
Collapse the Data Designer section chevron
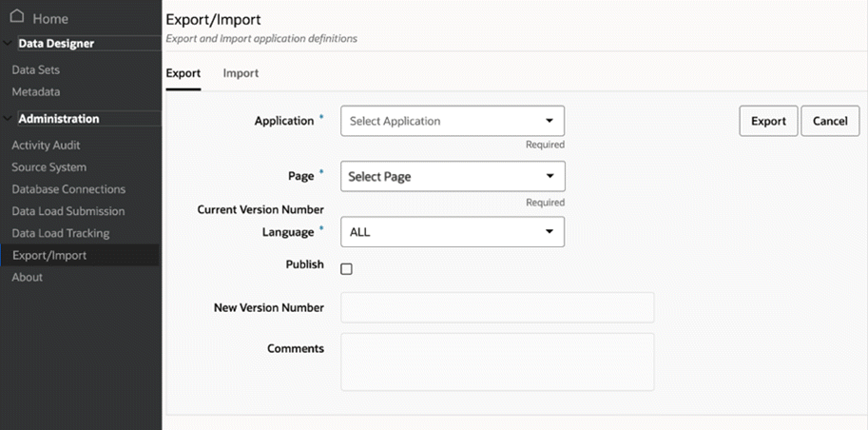8,43
